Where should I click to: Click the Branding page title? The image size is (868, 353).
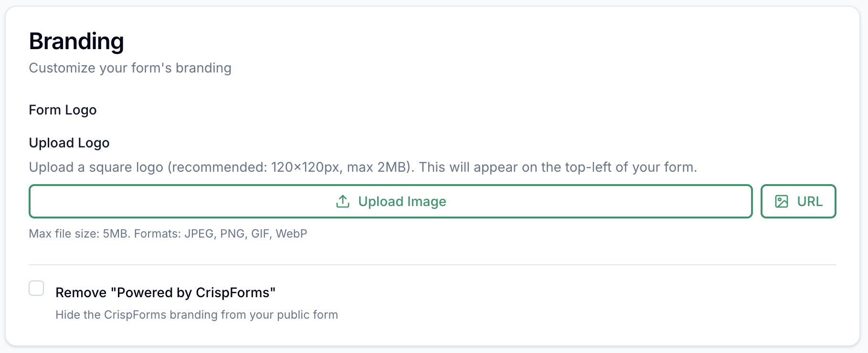pyautogui.click(x=76, y=41)
